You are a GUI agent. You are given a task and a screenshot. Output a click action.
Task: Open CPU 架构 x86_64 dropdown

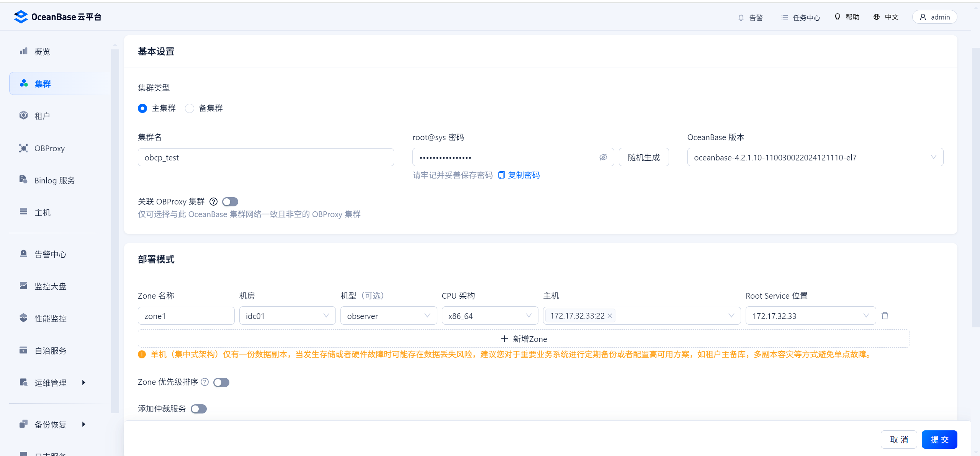490,316
